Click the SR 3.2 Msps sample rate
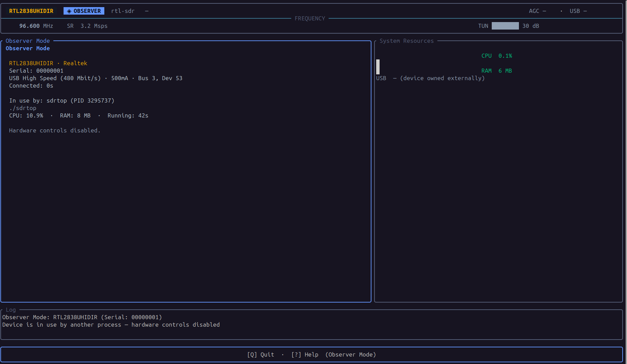627x364 pixels. point(87,26)
